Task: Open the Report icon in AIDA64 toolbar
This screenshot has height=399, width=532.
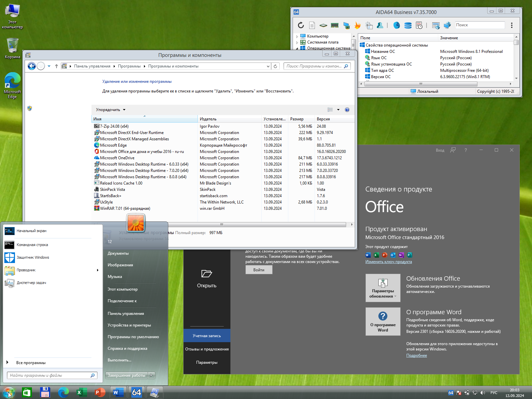Action: tap(312, 25)
